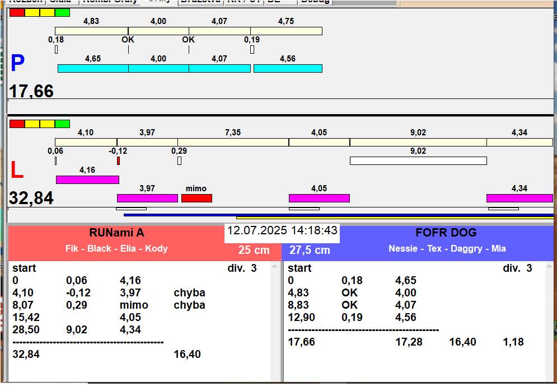Click the cream 4,10 segment in lane L
Screen dimensions: 557x392
[86, 142]
